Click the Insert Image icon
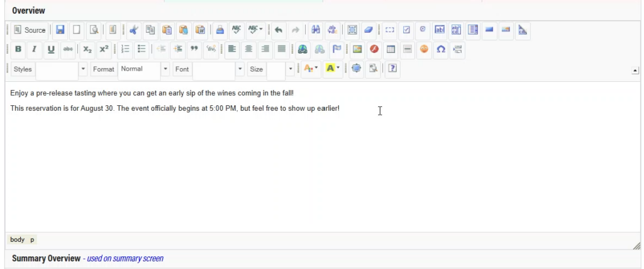The image size is (644, 269). (357, 49)
